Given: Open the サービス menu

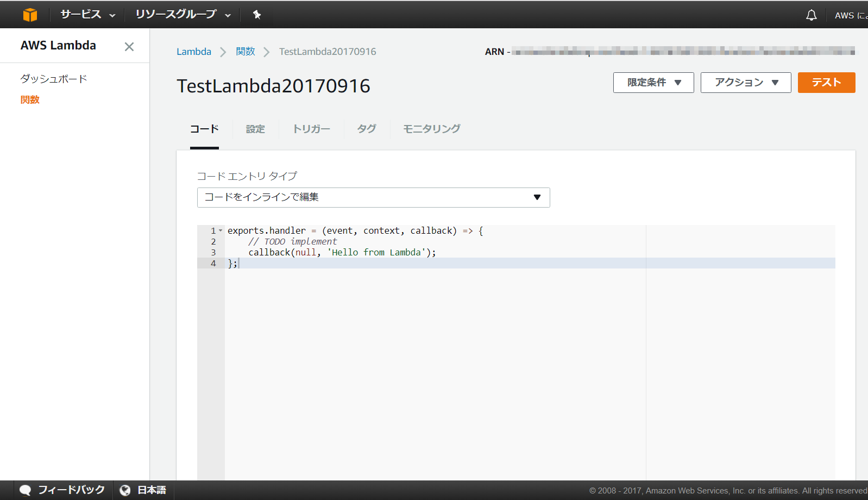Looking at the screenshot, I should tap(87, 15).
